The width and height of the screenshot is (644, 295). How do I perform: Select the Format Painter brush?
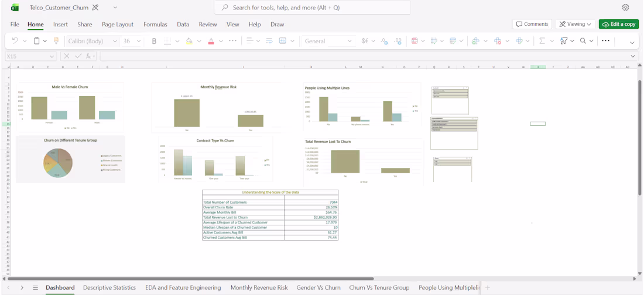(x=56, y=40)
